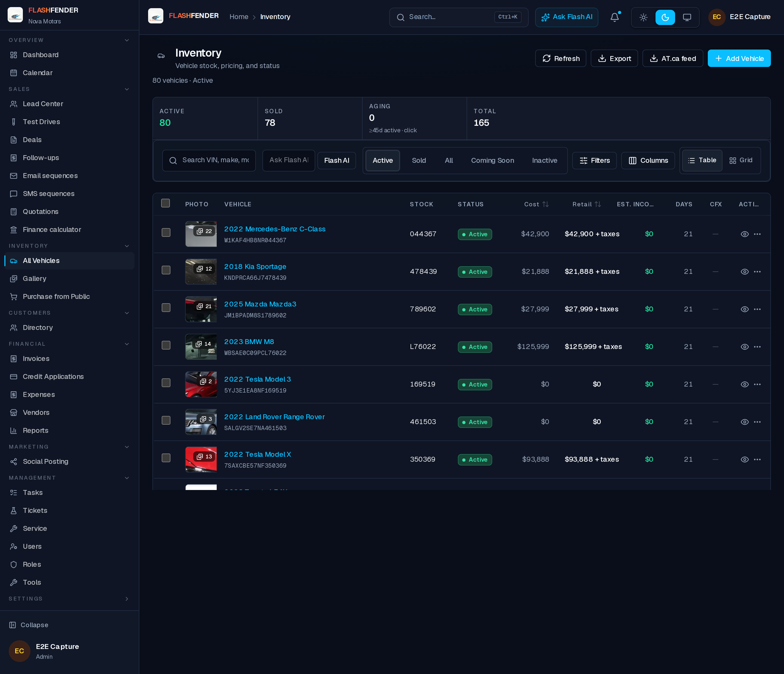
Task: Sort by the Cost column
Action: 536,204
